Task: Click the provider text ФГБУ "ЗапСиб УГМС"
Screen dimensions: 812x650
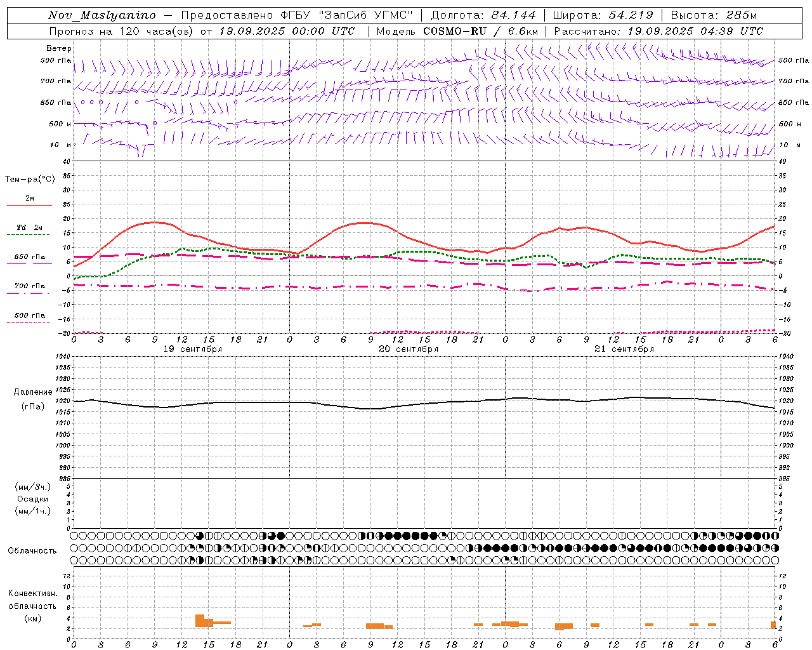Action: pos(347,15)
